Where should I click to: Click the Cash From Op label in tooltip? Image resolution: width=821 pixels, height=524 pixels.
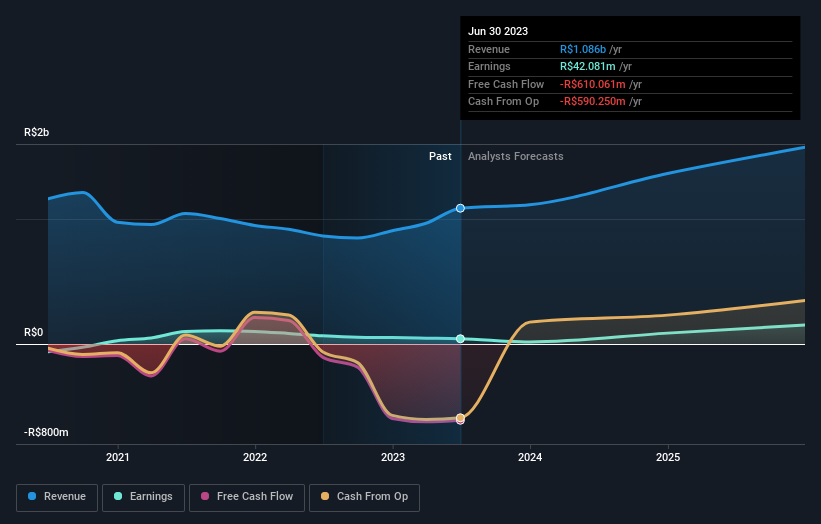point(503,102)
